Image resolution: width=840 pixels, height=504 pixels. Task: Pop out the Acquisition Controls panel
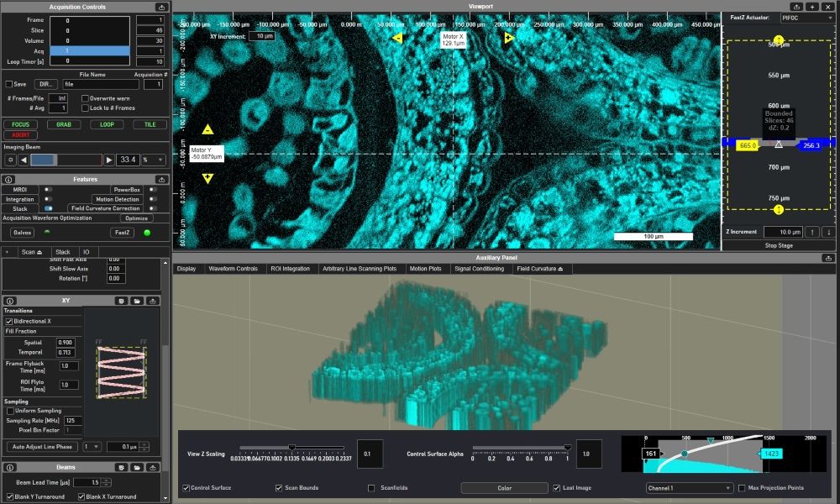click(x=161, y=7)
